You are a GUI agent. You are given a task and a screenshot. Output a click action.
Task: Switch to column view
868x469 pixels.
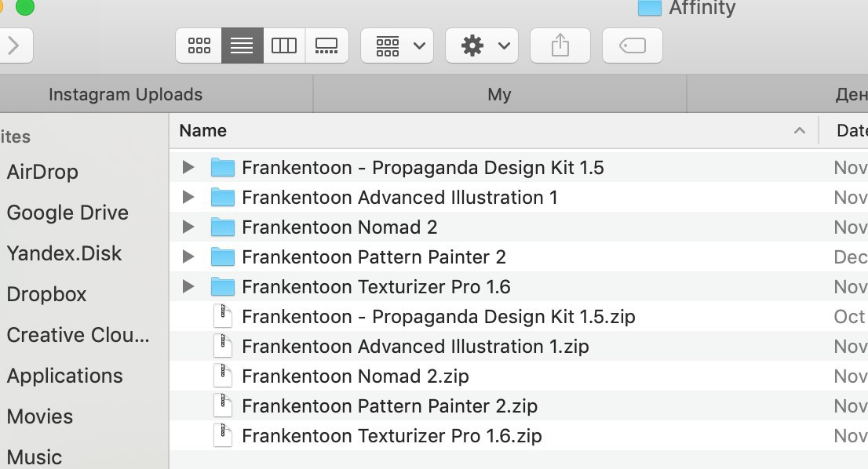click(x=284, y=45)
